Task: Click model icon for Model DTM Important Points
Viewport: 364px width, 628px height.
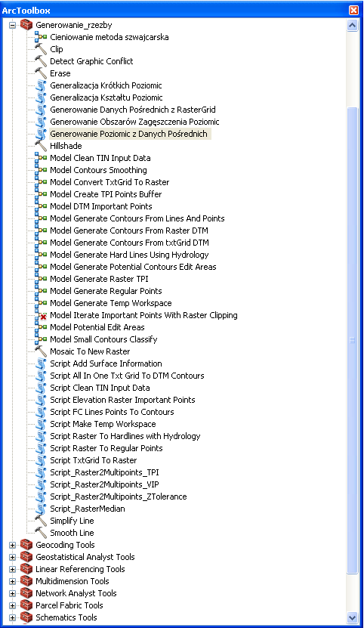Action: (x=41, y=206)
